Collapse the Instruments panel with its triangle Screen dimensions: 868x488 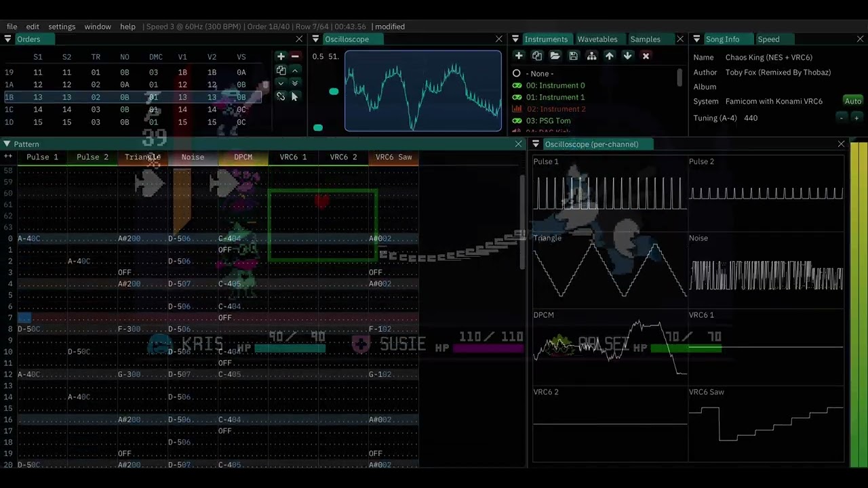[x=515, y=39]
